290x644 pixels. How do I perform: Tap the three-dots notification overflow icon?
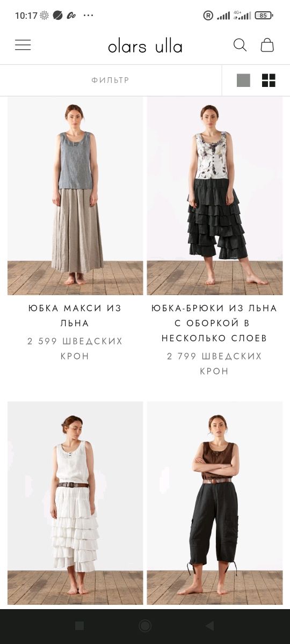point(89,16)
